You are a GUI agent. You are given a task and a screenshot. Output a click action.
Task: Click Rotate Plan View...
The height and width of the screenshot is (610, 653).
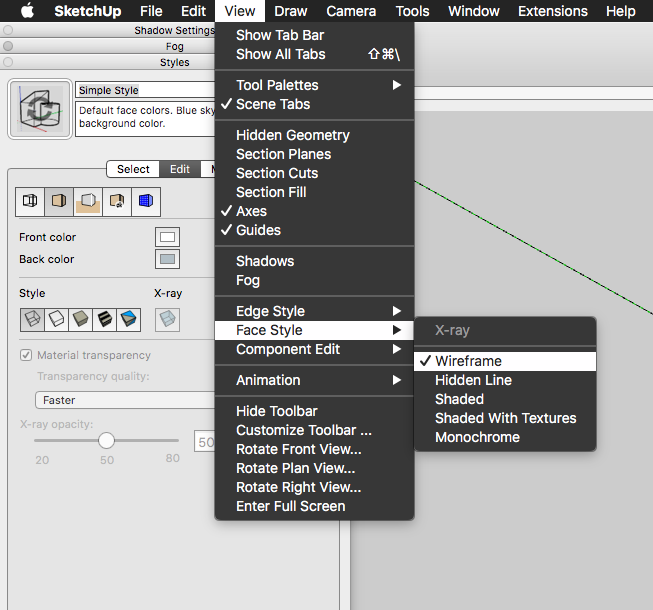[x=314, y=468]
